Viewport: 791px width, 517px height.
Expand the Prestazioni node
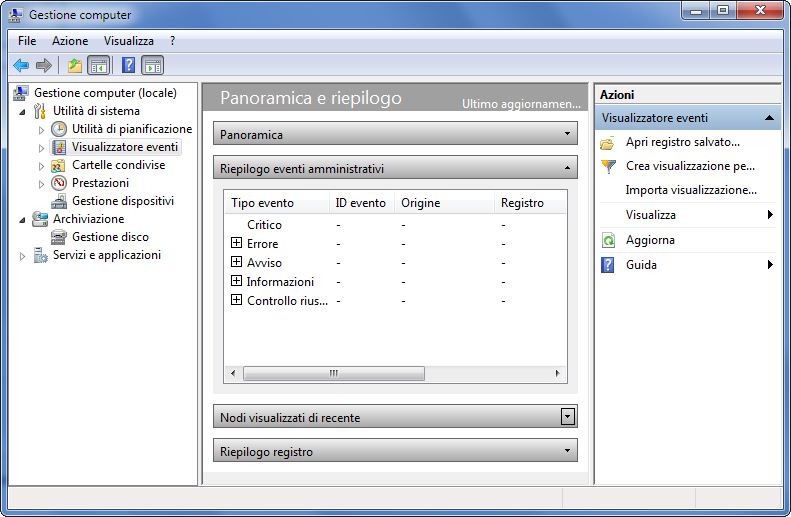pos(41,184)
